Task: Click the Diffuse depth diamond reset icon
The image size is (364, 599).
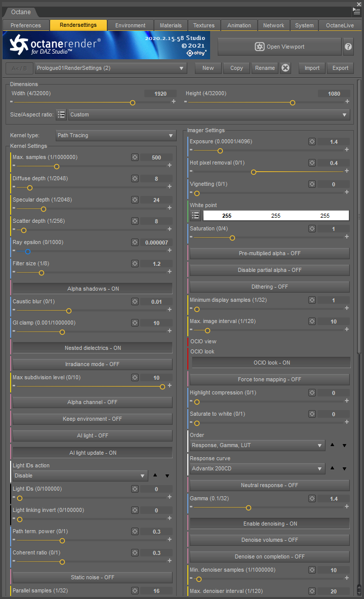Action: (135, 178)
